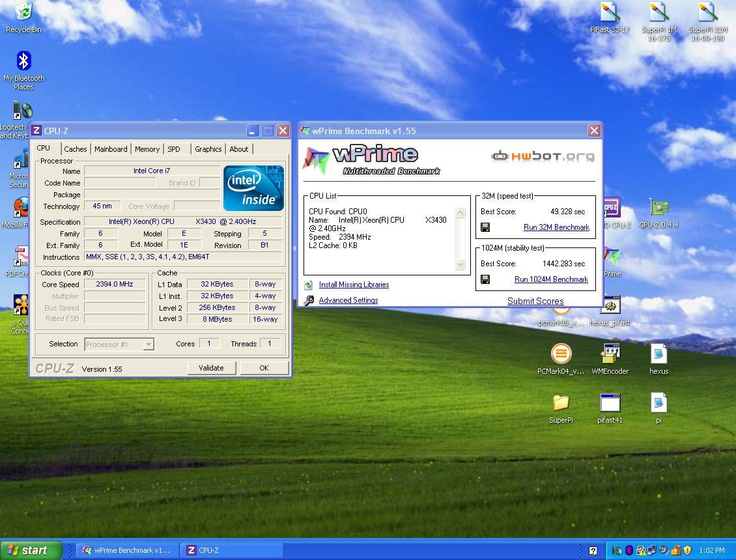Click the Run 1024M Benchmark link

pos(551,279)
